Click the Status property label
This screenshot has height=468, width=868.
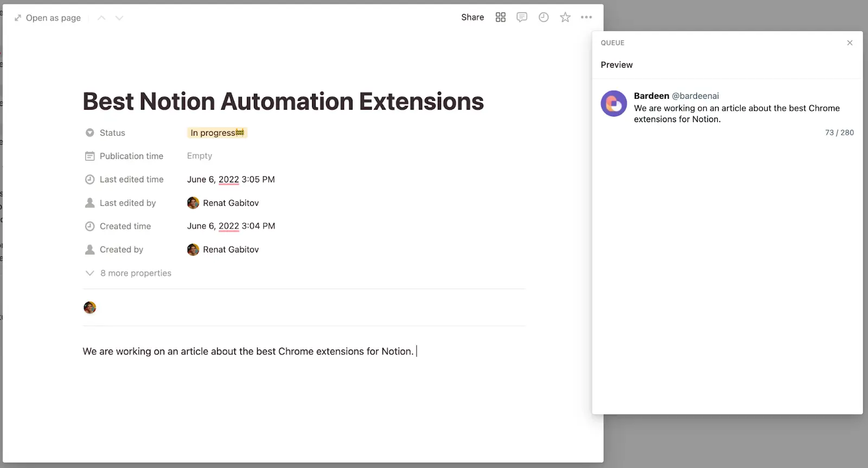pos(112,132)
